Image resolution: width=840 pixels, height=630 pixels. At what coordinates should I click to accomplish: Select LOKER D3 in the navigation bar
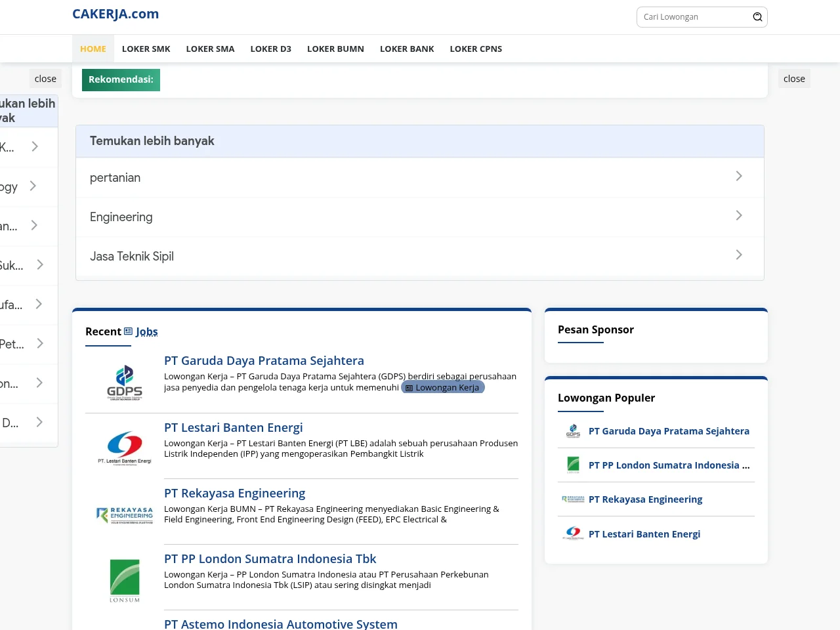pyautogui.click(x=271, y=49)
